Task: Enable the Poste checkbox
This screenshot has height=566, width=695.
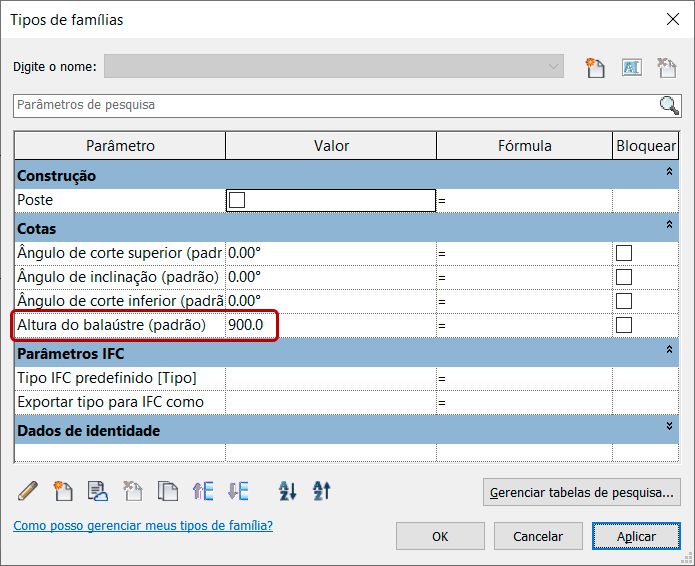Action: [x=237, y=200]
